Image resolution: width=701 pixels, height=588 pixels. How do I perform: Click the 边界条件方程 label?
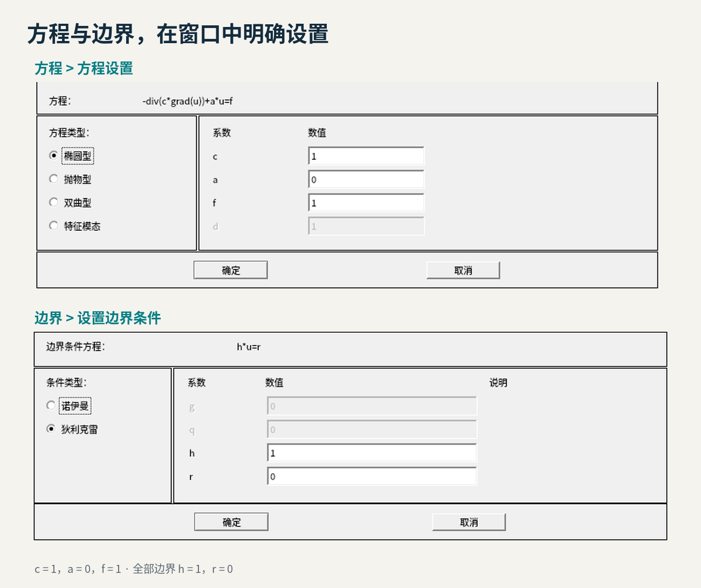[75, 347]
